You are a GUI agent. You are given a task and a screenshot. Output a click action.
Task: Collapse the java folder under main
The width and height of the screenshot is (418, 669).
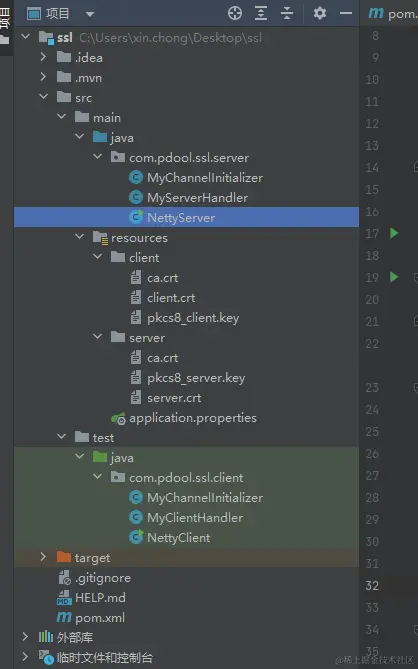[x=79, y=136]
